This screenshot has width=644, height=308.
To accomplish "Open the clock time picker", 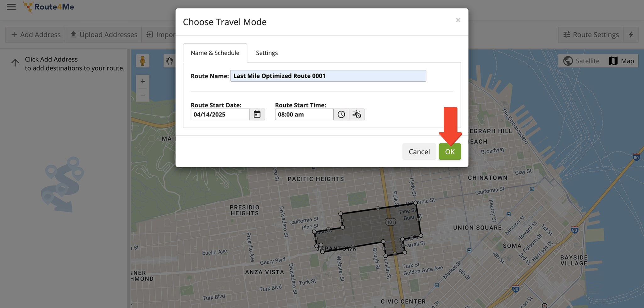I will pos(341,114).
